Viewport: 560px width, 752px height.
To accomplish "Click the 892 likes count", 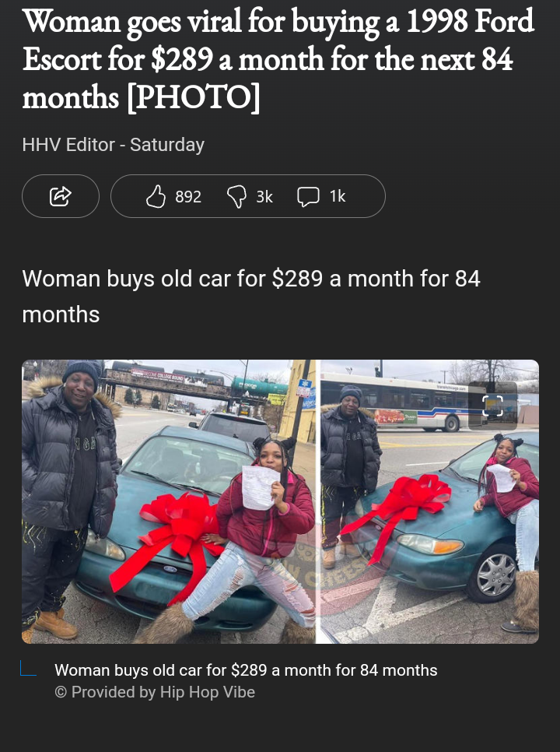I will point(188,197).
